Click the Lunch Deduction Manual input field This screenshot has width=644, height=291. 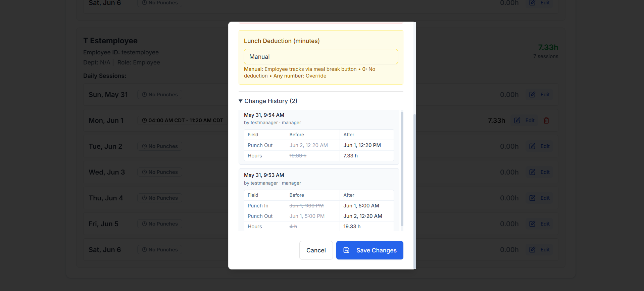pos(320,57)
